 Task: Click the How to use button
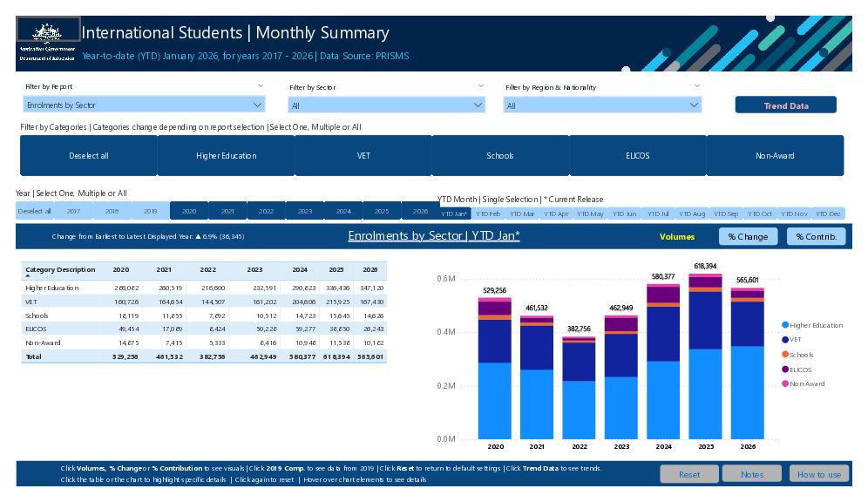(x=818, y=474)
